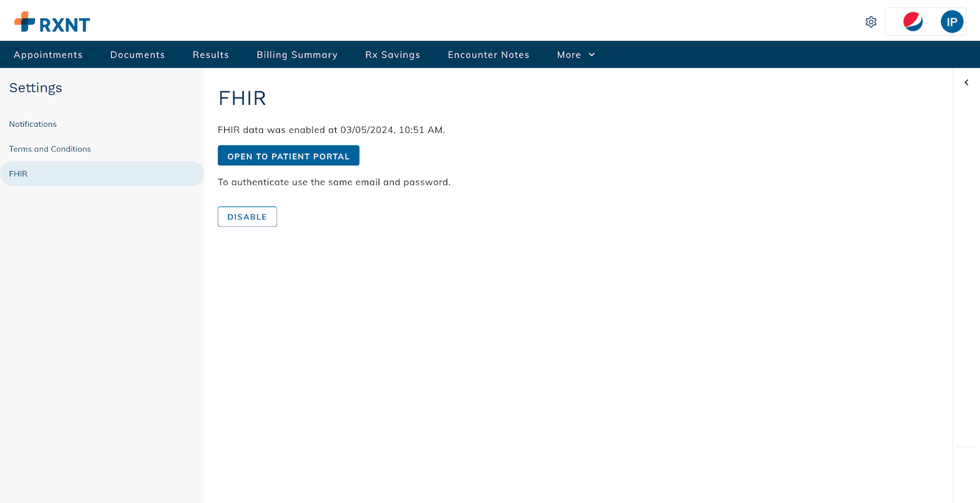Open the Documents navigation item
Screen dimensions: 980x503
137,55
